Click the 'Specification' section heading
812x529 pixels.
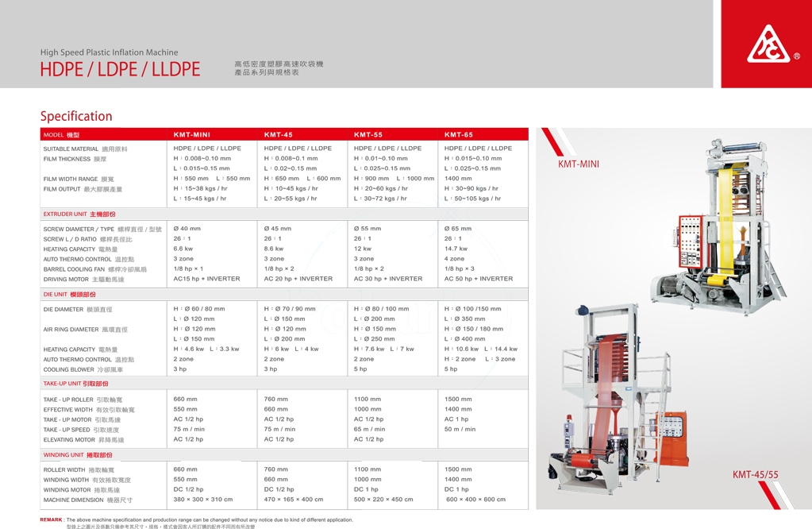click(x=76, y=116)
